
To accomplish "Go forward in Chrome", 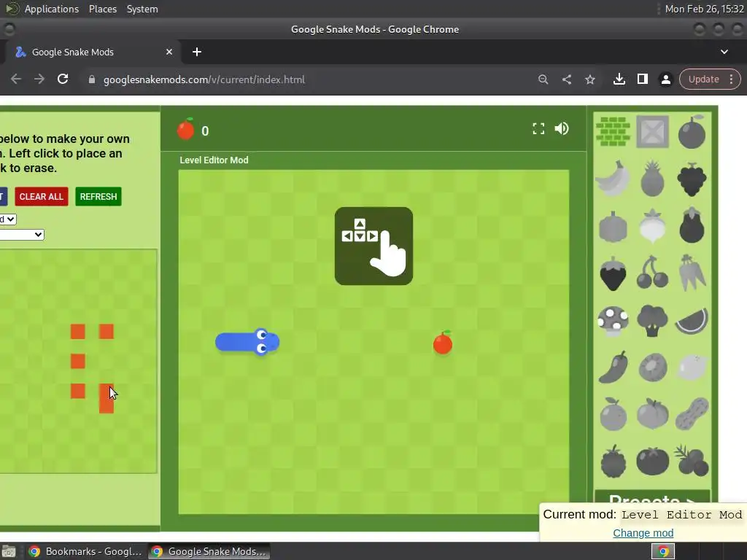I will (39, 79).
